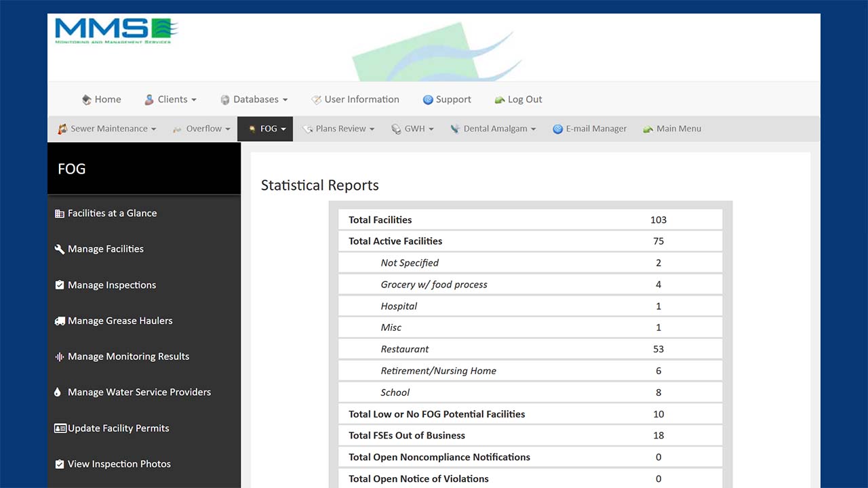Click the wrench icon for Manage Facilities
Image resolution: width=868 pixels, height=488 pixels.
coord(60,249)
